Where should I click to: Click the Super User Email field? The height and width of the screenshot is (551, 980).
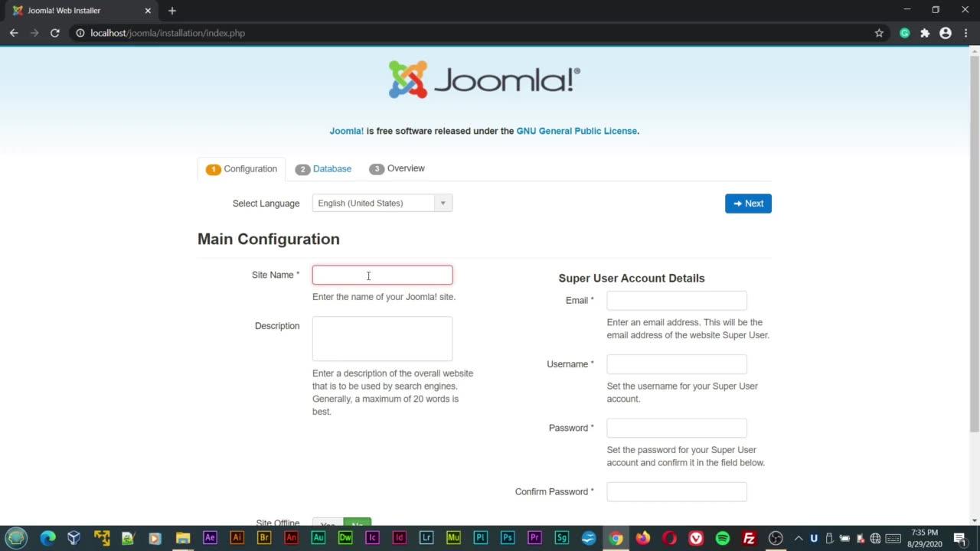tap(677, 300)
